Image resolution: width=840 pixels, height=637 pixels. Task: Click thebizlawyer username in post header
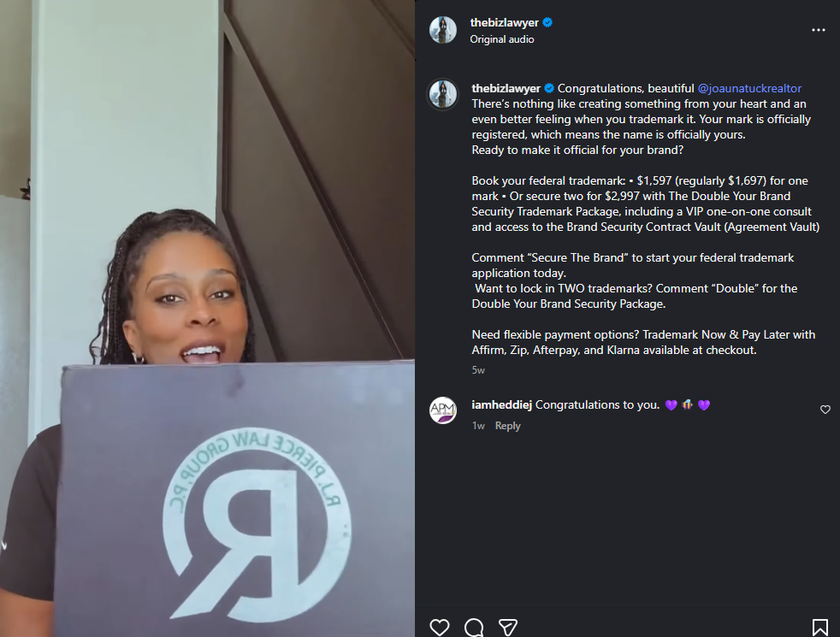504,22
